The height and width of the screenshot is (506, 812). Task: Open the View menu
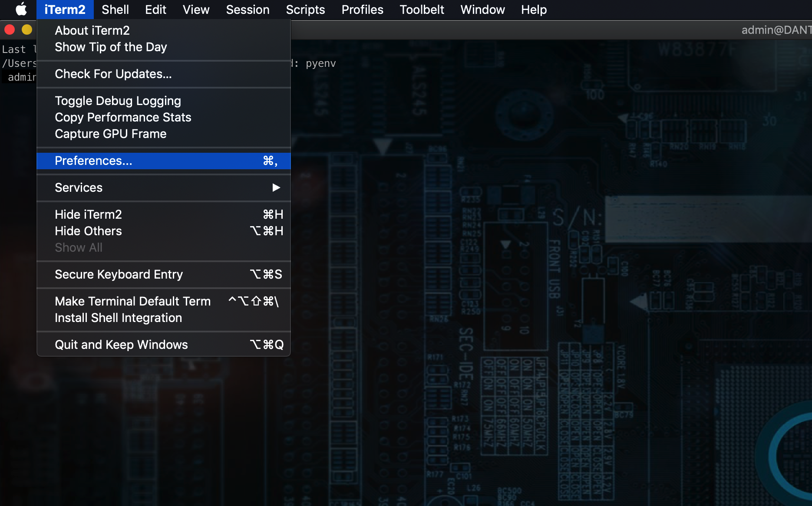click(196, 10)
